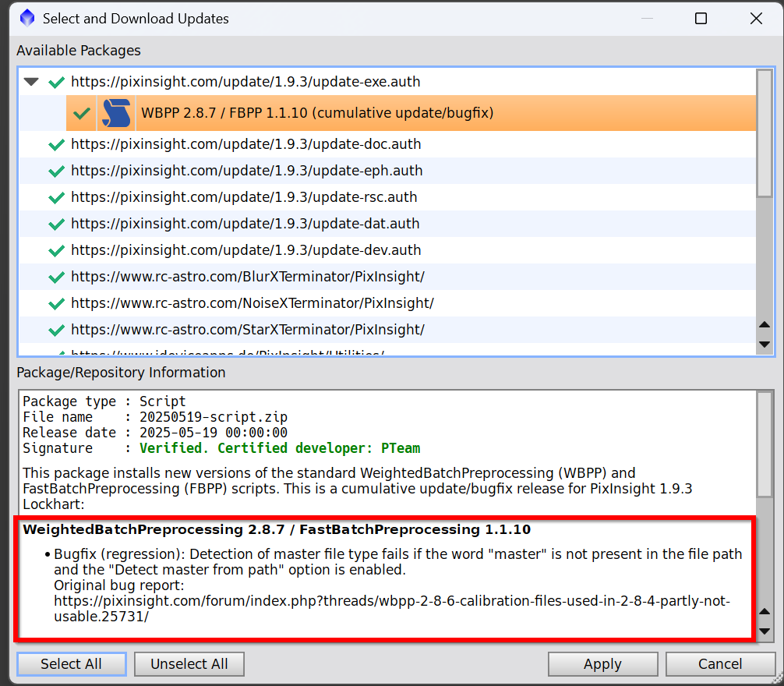Toggle checkmark for update-eph.auth repository

56,171
